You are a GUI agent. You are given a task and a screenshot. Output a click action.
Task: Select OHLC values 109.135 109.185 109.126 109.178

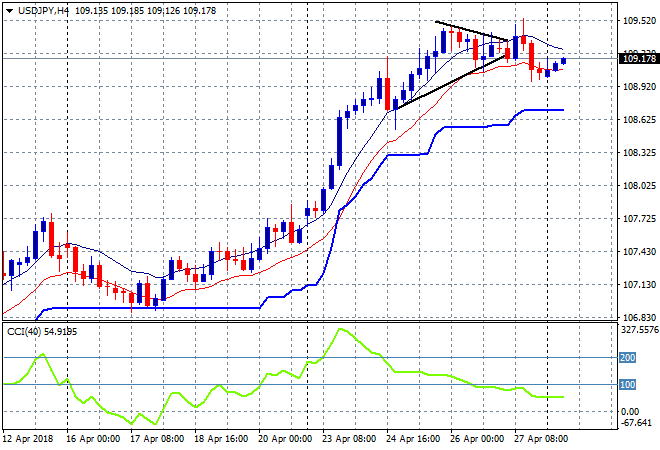(x=146, y=11)
